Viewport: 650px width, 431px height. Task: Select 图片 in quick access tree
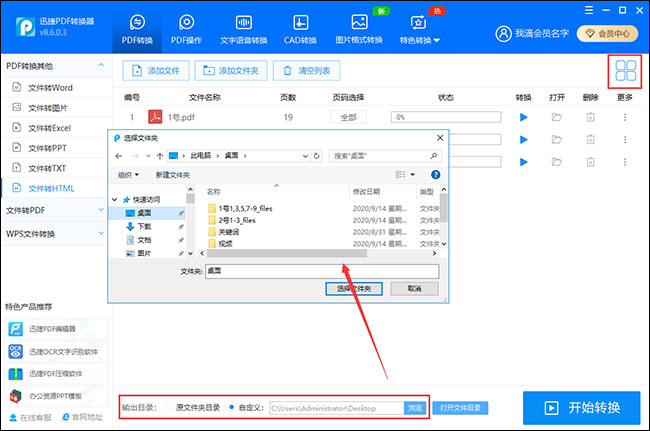pos(146,253)
